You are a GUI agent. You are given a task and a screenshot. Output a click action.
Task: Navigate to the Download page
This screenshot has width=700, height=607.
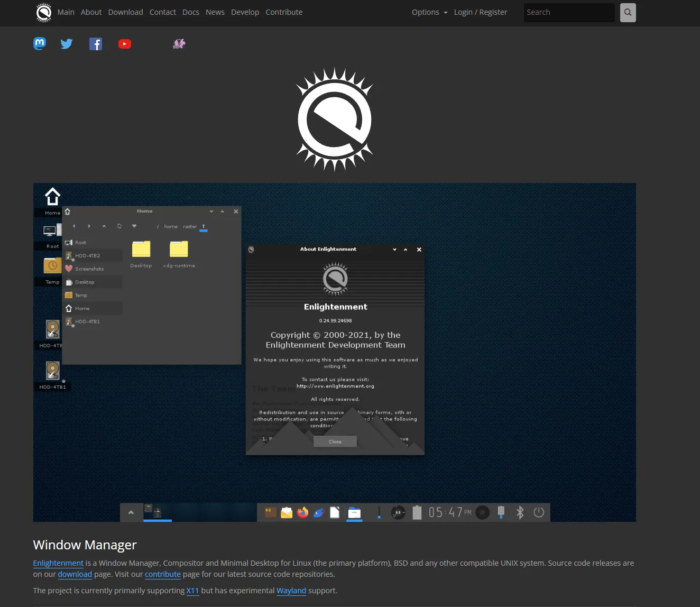126,12
